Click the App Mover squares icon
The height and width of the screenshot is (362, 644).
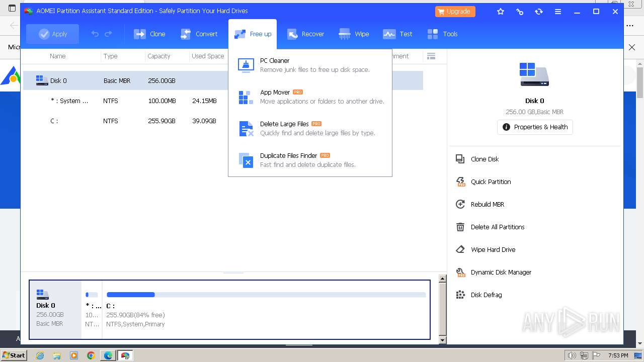[246, 97]
